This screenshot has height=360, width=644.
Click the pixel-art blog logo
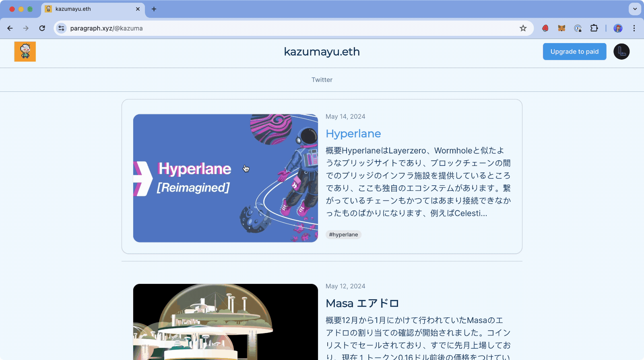(25, 52)
